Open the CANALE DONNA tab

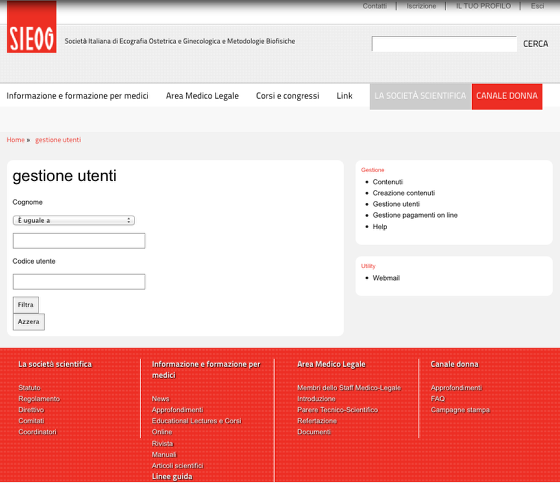coord(507,96)
